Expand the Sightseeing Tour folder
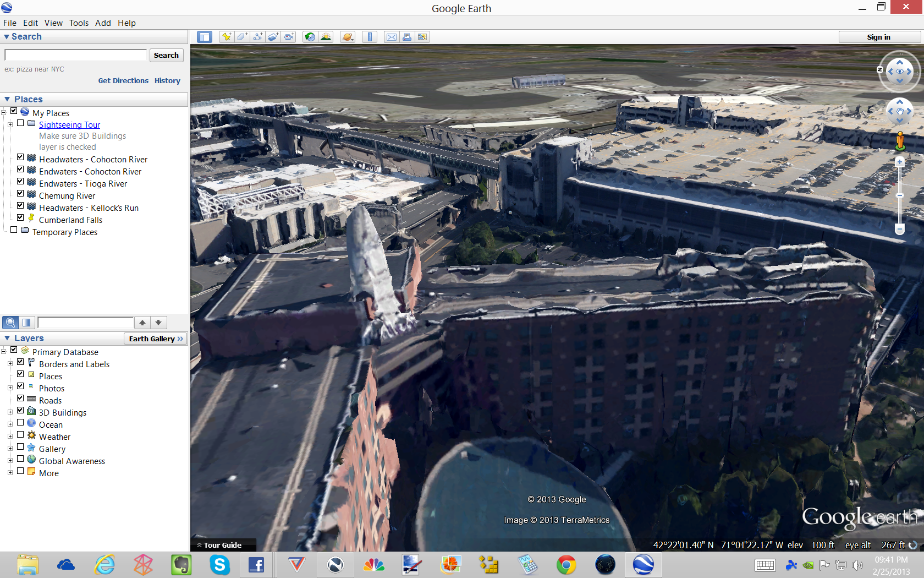This screenshot has width=924, height=578. (10, 125)
